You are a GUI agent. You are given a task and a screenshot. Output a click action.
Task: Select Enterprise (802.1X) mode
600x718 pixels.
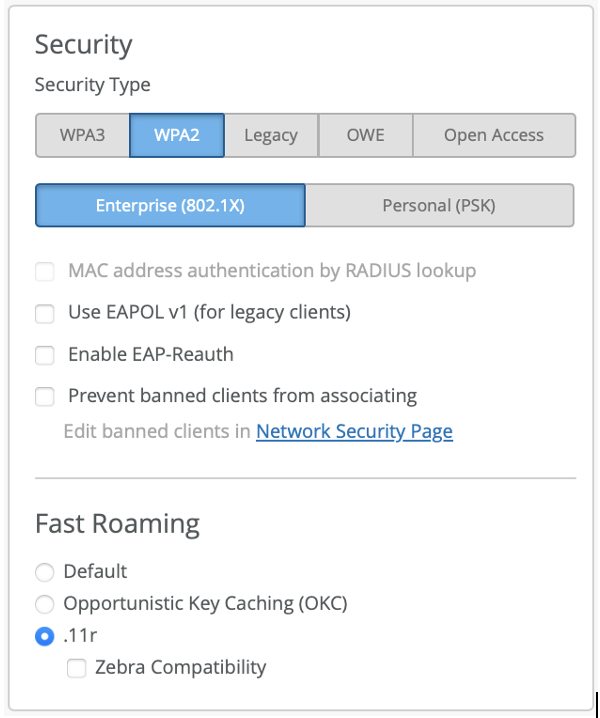click(170, 206)
